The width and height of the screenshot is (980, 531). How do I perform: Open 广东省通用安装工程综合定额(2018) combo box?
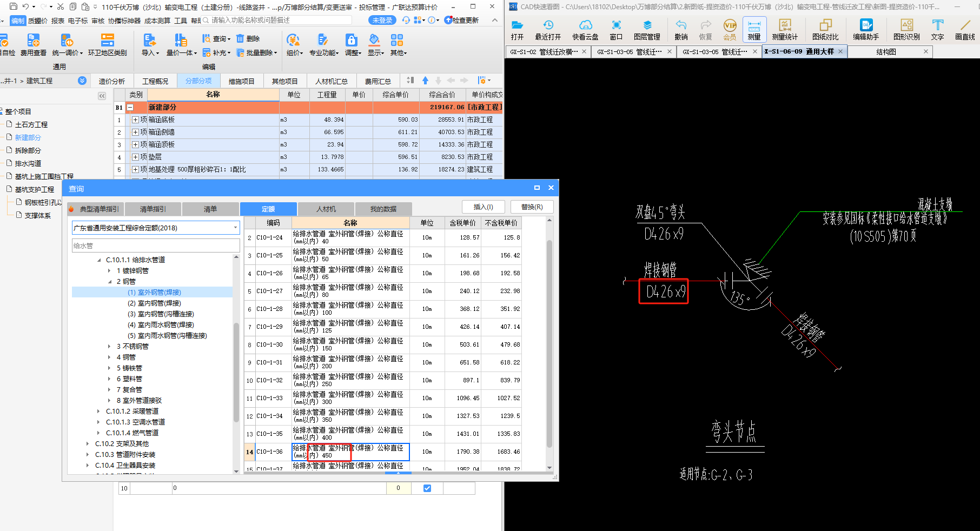click(x=156, y=228)
